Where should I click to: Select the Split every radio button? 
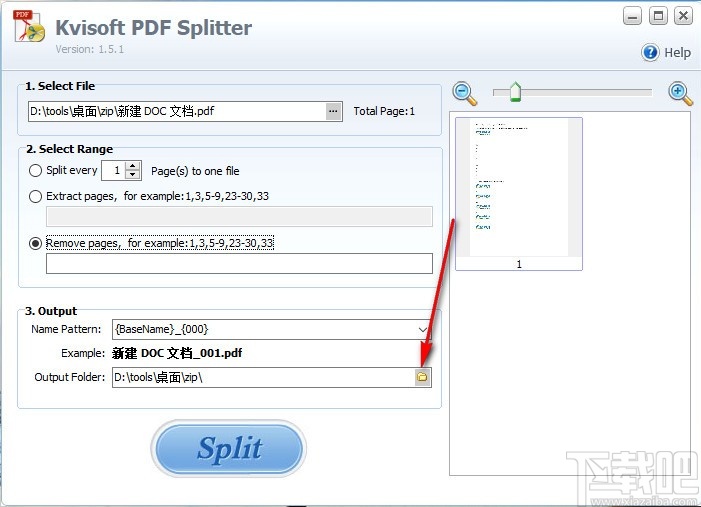click(x=35, y=171)
